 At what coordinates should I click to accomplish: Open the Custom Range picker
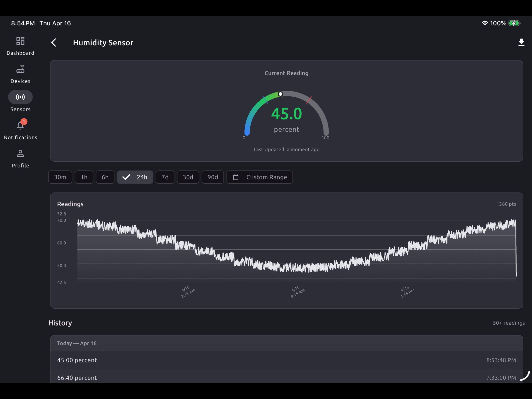coord(260,177)
